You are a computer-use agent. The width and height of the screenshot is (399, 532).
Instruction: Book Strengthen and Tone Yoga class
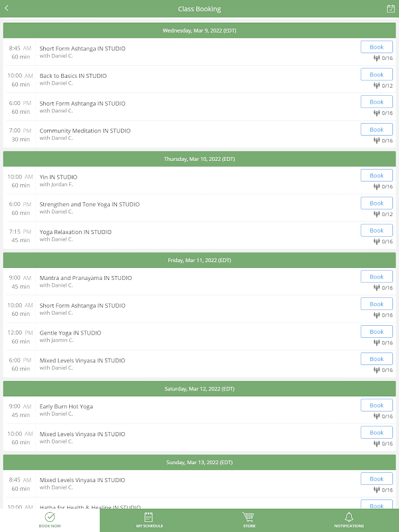pos(376,203)
